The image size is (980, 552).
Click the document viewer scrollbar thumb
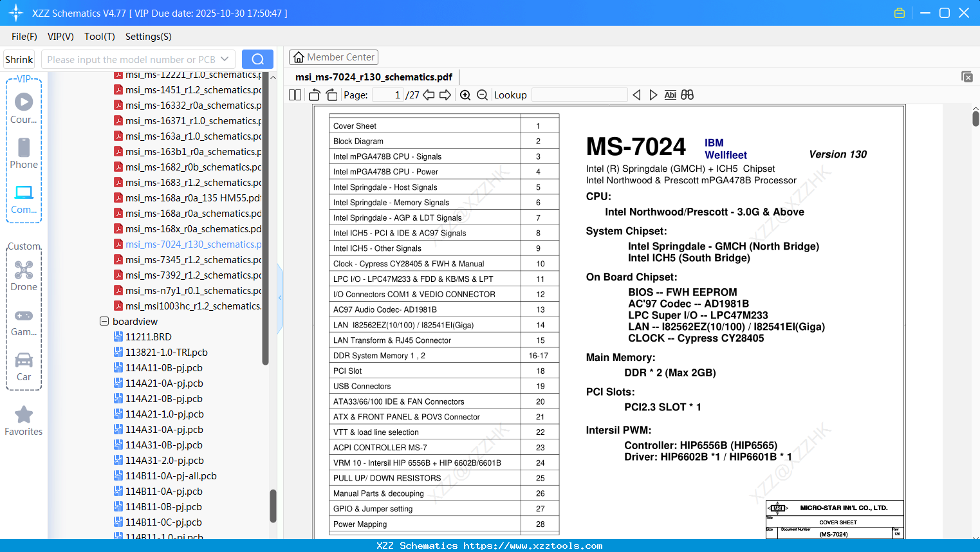coord(975,119)
